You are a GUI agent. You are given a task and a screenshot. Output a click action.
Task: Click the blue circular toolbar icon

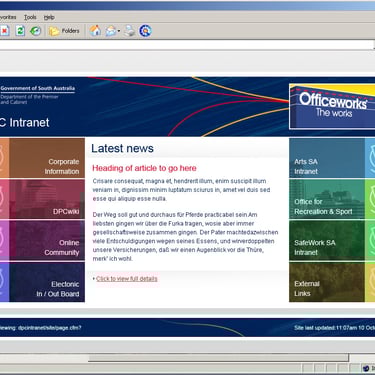pyautogui.click(x=145, y=31)
